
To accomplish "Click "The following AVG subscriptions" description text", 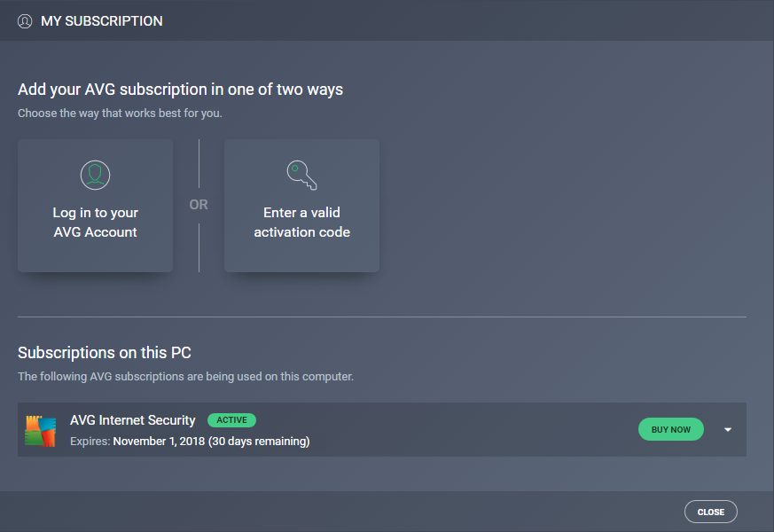I will pos(185,376).
